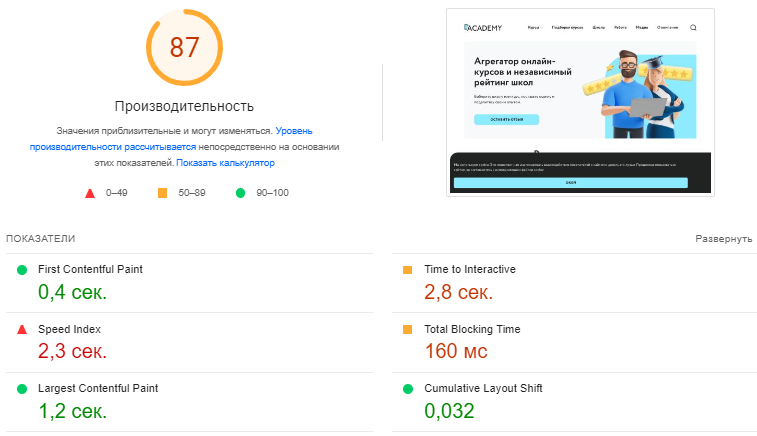Click the Academy website screenshot thumbnail
Image resolution: width=757 pixels, height=436 pixels.
point(580,101)
